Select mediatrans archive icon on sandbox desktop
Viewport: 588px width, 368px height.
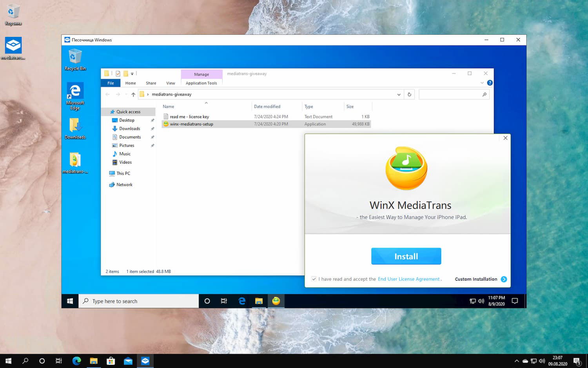[75, 163]
